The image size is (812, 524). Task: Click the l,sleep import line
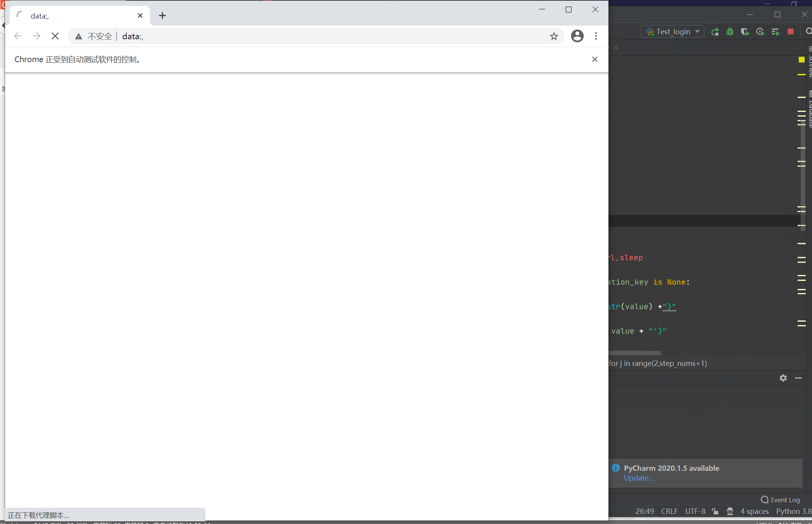(626, 258)
